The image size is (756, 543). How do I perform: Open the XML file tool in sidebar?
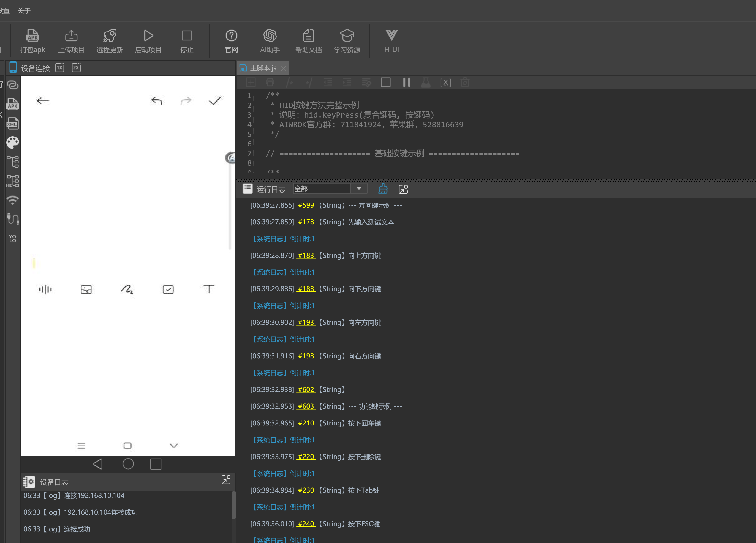pyautogui.click(x=13, y=123)
